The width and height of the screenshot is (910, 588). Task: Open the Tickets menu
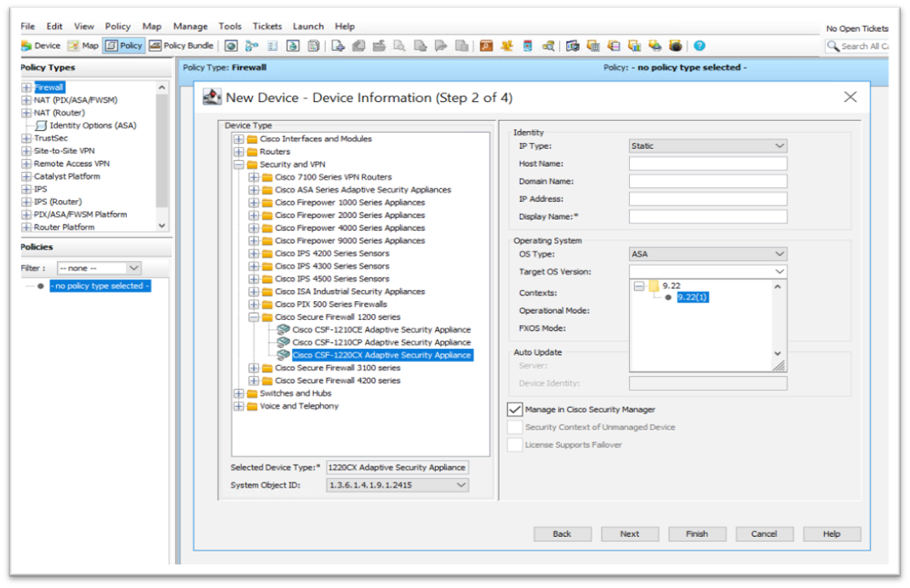[x=266, y=26]
